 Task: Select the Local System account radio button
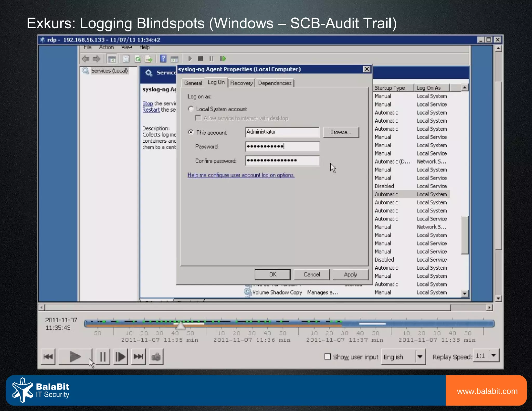tap(191, 109)
